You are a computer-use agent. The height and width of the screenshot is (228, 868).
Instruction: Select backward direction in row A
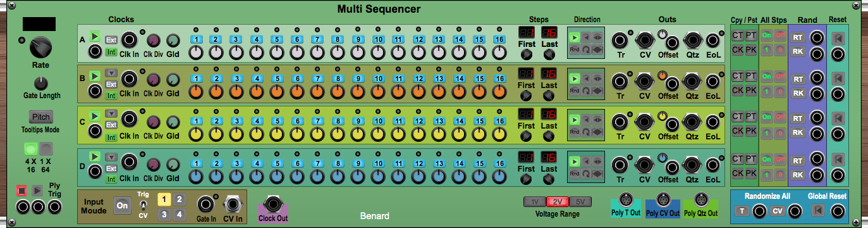[x=586, y=37]
